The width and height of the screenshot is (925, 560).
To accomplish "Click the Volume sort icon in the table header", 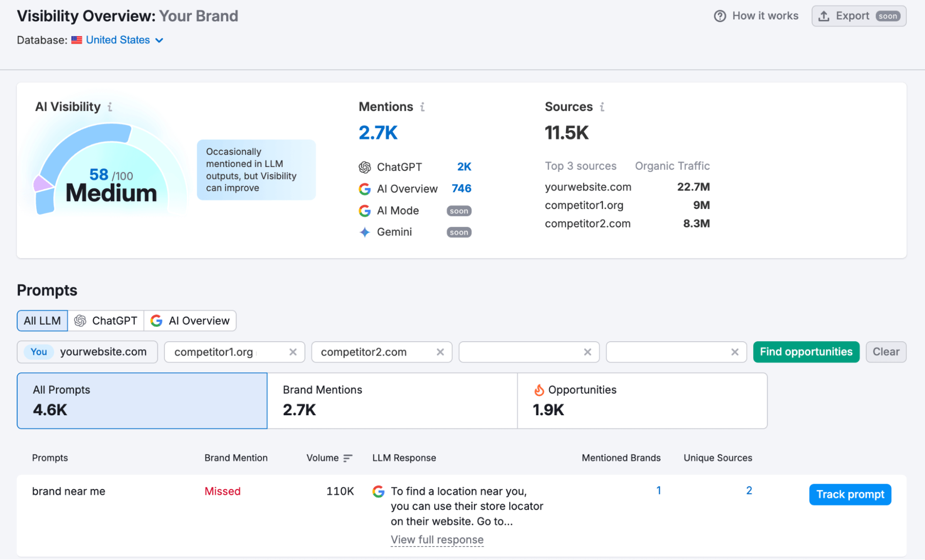I will coord(347,458).
